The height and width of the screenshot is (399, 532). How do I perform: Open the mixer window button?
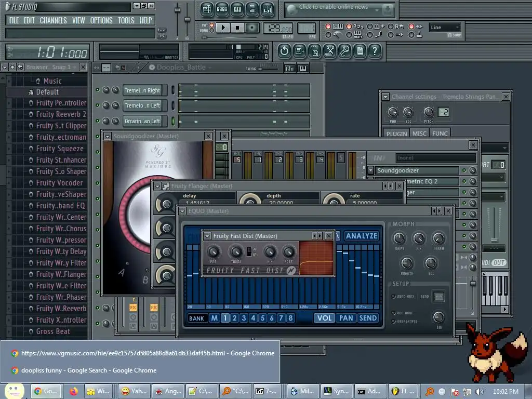click(268, 9)
